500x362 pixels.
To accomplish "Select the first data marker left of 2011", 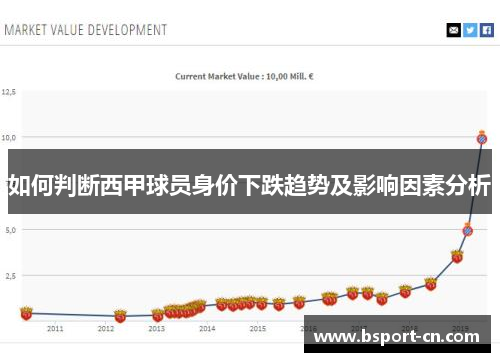I will [26, 313].
